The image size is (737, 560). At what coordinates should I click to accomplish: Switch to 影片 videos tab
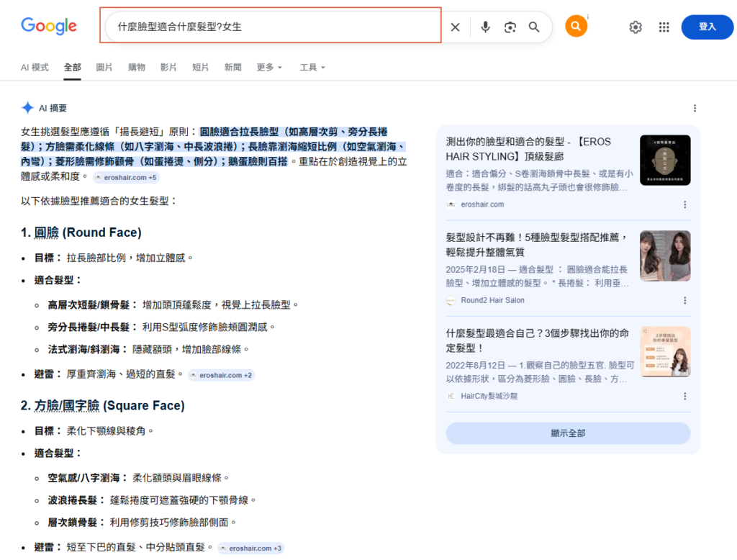[168, 67]
